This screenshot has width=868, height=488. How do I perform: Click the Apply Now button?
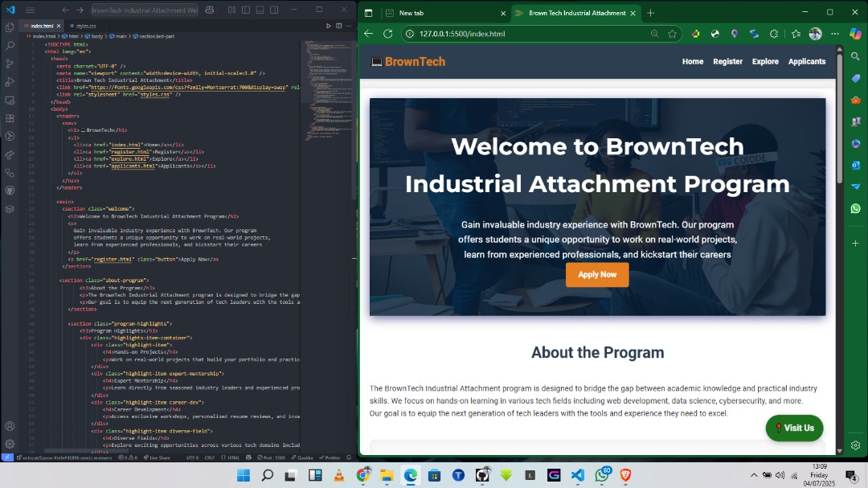(597, 274)
